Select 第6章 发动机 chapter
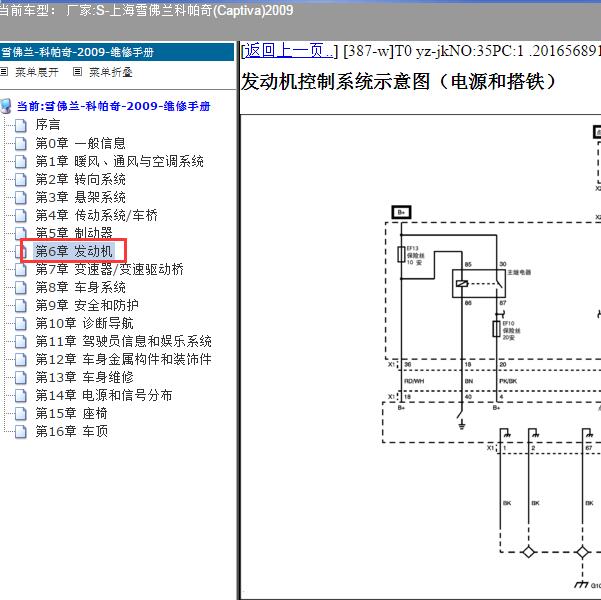Image resolution: width=601 pixels, height=600 pixels. point(74,251)
